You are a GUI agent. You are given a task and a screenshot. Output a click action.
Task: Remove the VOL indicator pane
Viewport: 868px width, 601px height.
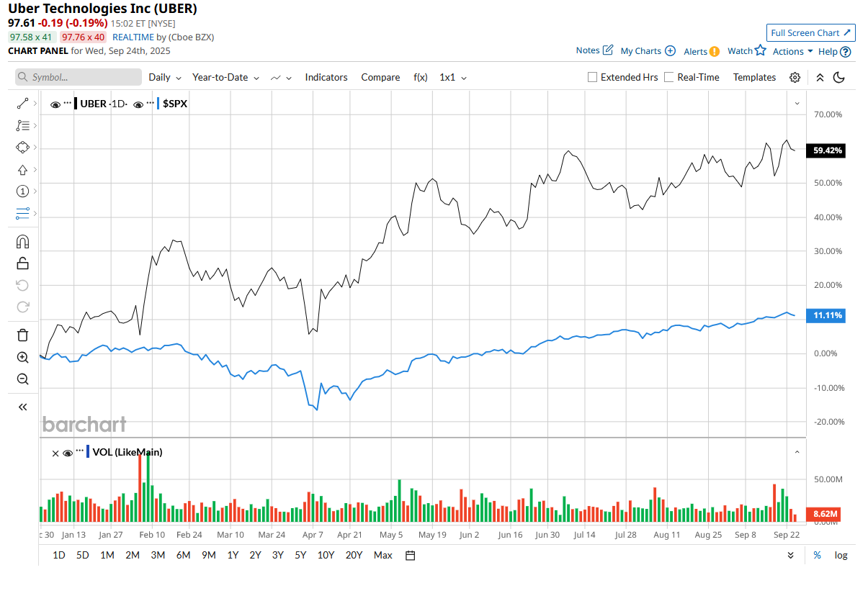(x=55, y=453)
